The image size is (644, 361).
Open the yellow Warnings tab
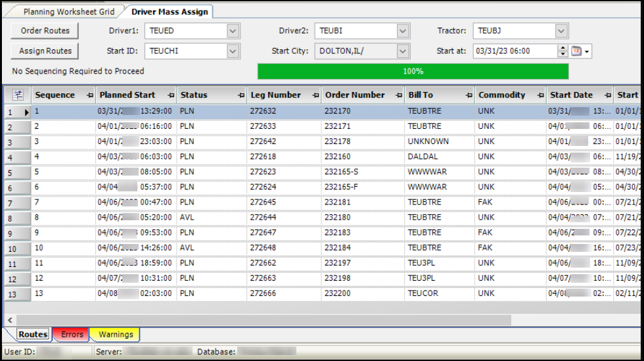[x=116, y=334]
